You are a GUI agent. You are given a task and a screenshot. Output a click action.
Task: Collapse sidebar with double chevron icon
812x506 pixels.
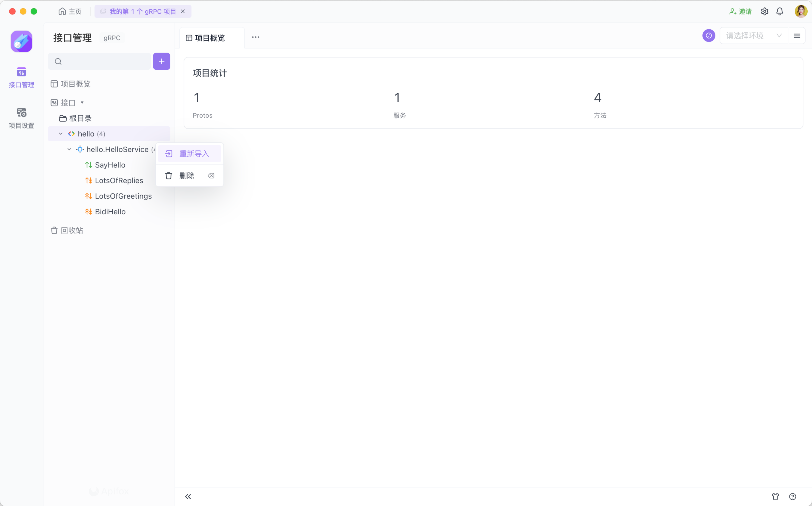click(x=188, y=496)
